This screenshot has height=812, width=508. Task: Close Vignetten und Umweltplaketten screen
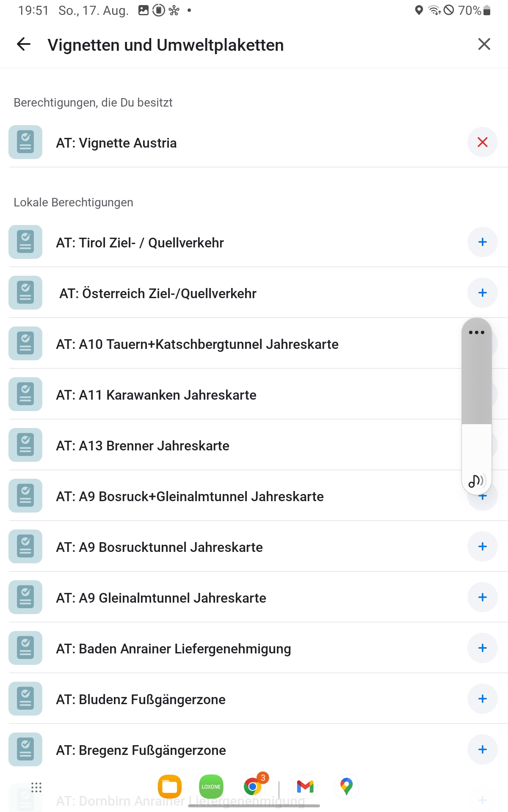tap(484, 44)
